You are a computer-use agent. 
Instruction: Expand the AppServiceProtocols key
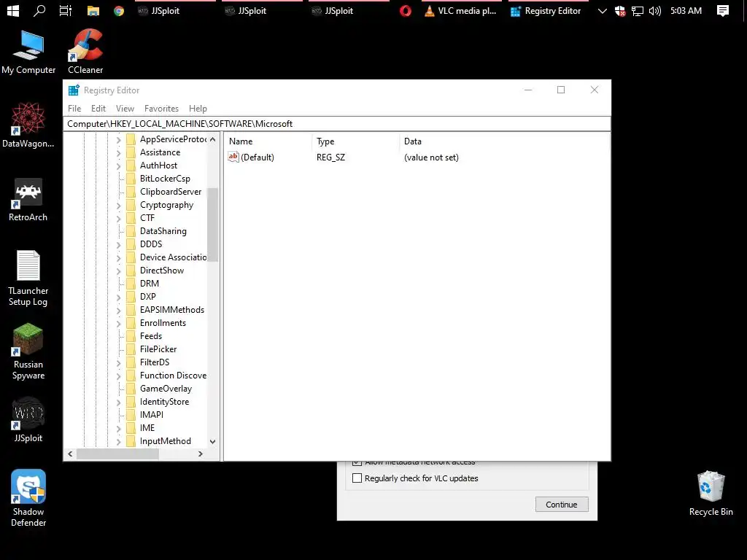119,140
